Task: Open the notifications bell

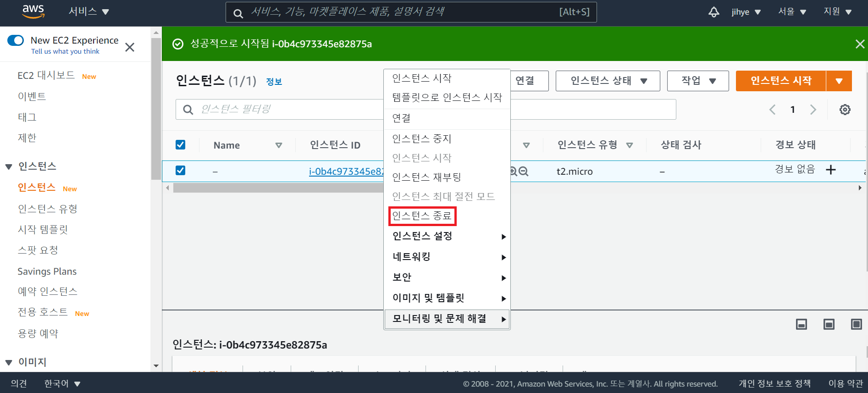Action: click(714, 12)
